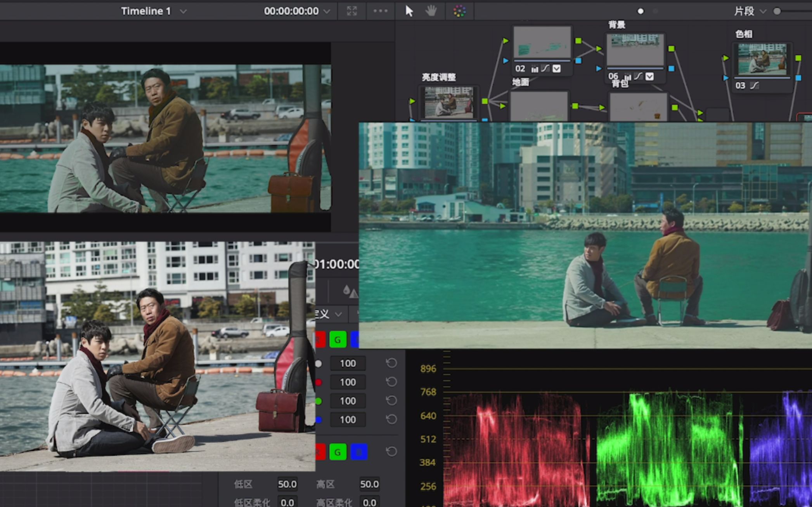Select the white page indicator dot in node header

[641, 11]
